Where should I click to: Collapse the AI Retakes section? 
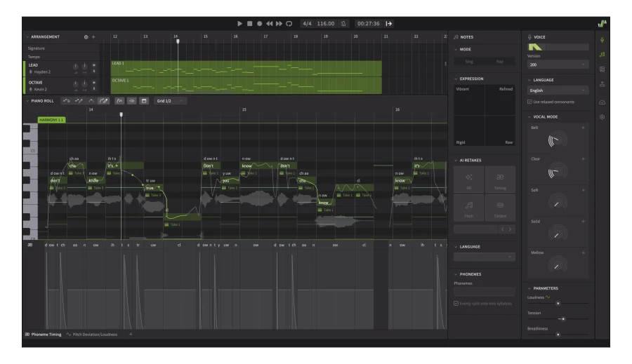[x=456, y=160]
